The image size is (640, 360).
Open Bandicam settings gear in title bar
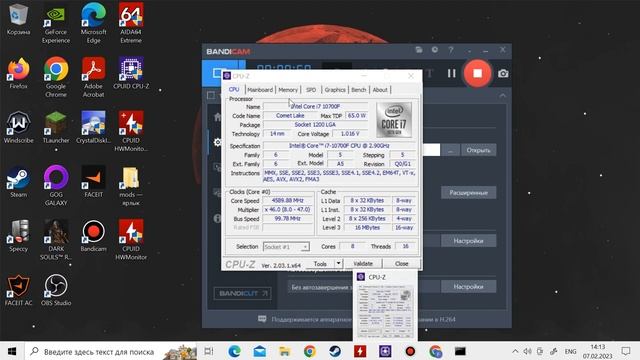pos(435,50)
